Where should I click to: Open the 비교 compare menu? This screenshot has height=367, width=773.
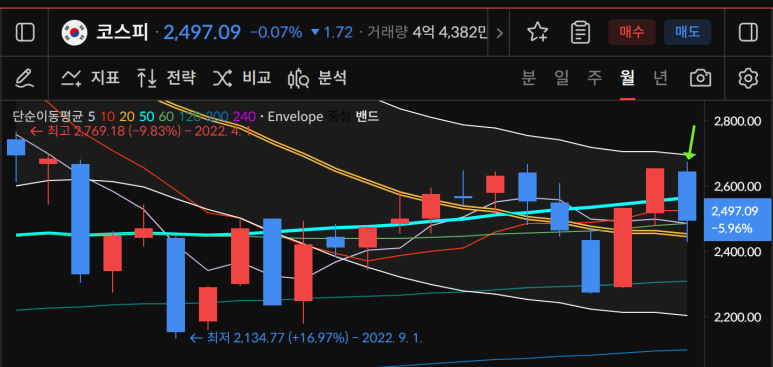point(242,78)
